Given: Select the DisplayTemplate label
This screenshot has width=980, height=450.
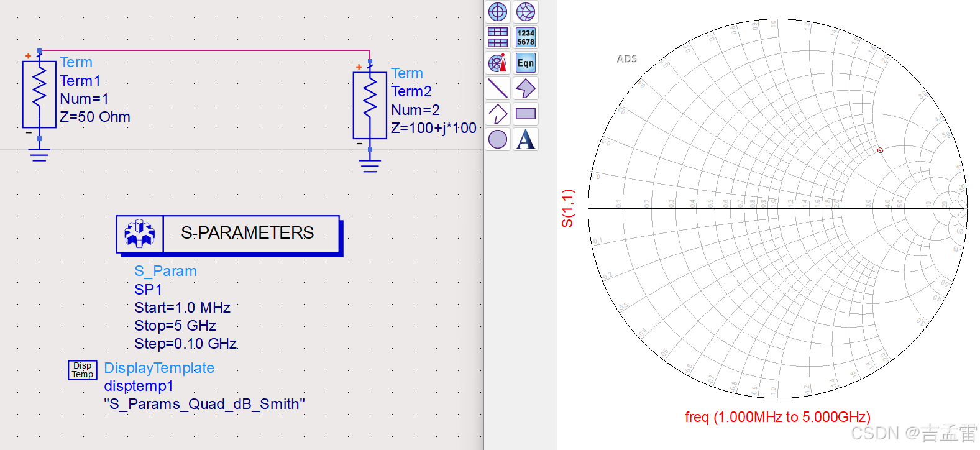Looking at the screenshot, I should (x=159, y=368).
